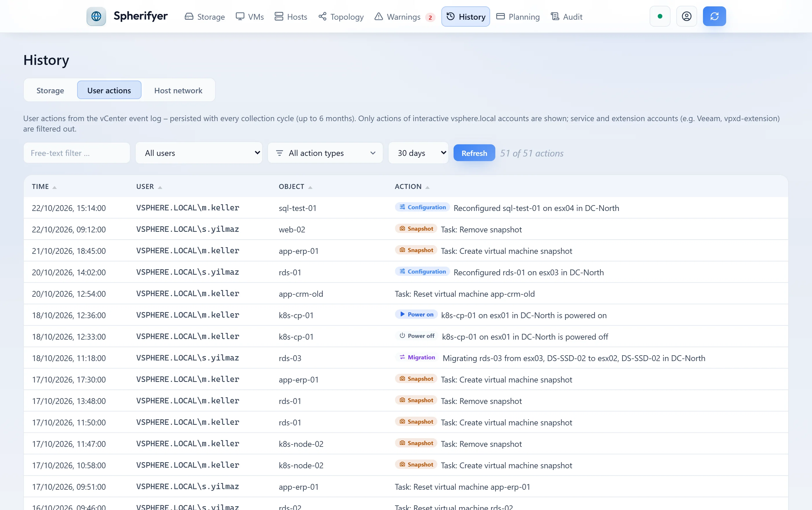Open the VMs navigation item
Image resolution: width=812 pixels, height=510 pixels.
[x=249, y=17]
